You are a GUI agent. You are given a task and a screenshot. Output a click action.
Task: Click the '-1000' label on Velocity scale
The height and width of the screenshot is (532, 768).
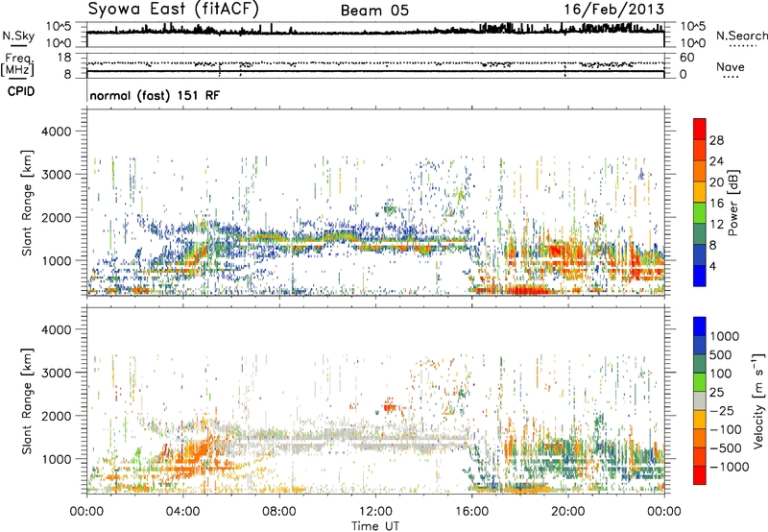click(730, 467)
